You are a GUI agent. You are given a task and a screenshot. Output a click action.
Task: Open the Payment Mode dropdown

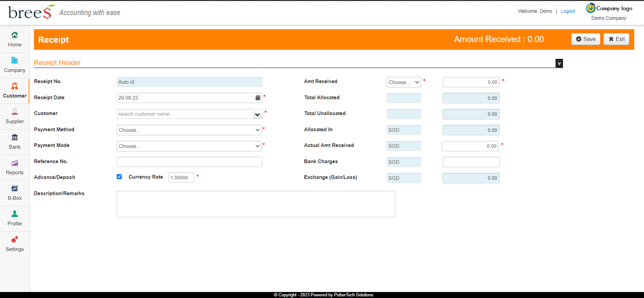pos(189,146)
